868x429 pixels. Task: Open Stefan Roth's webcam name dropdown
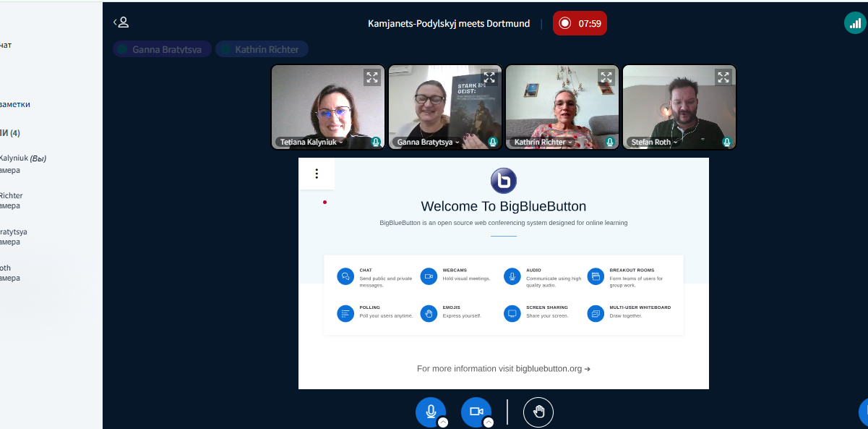[653, 143]
